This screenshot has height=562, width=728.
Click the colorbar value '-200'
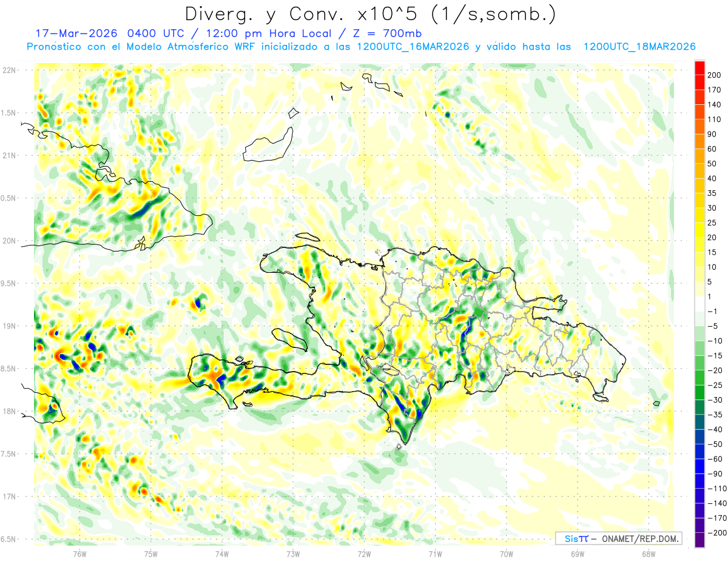click(x=717, y=532)
